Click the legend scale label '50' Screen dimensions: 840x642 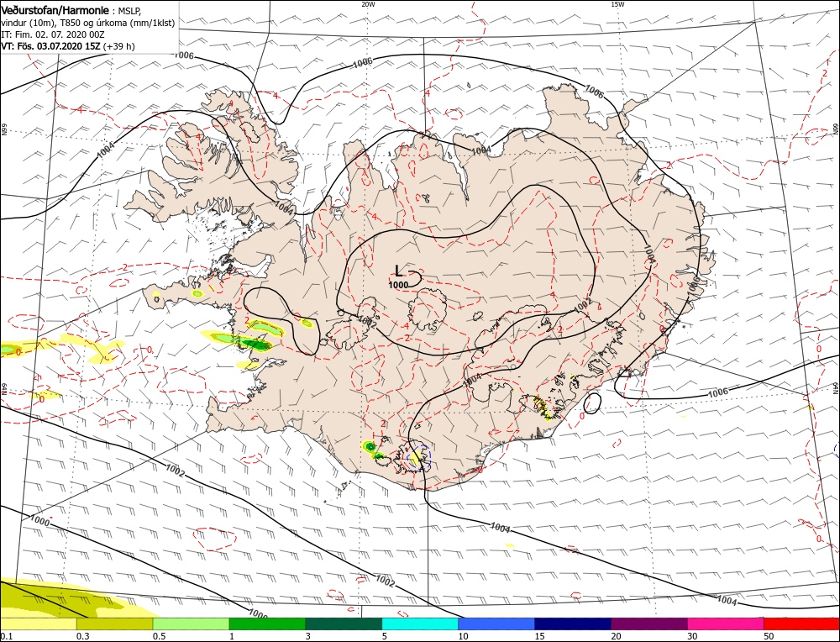coord(769,636)
